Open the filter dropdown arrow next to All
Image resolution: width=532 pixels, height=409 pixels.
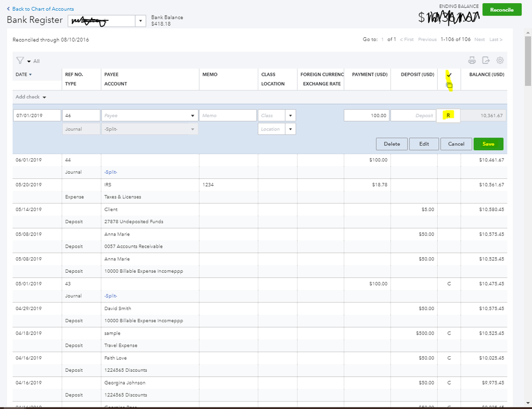tap(29, 61)
